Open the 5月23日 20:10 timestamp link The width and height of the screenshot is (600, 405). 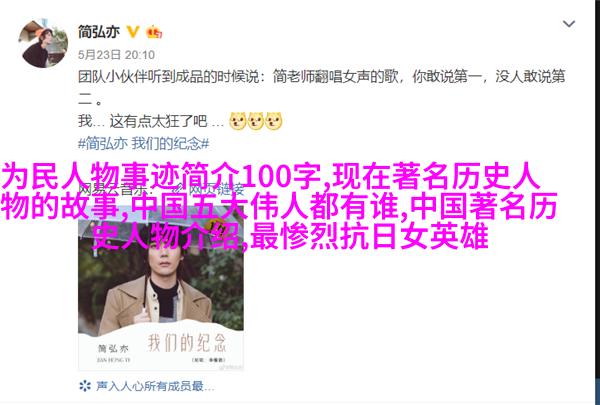click(x=116, y=55)
